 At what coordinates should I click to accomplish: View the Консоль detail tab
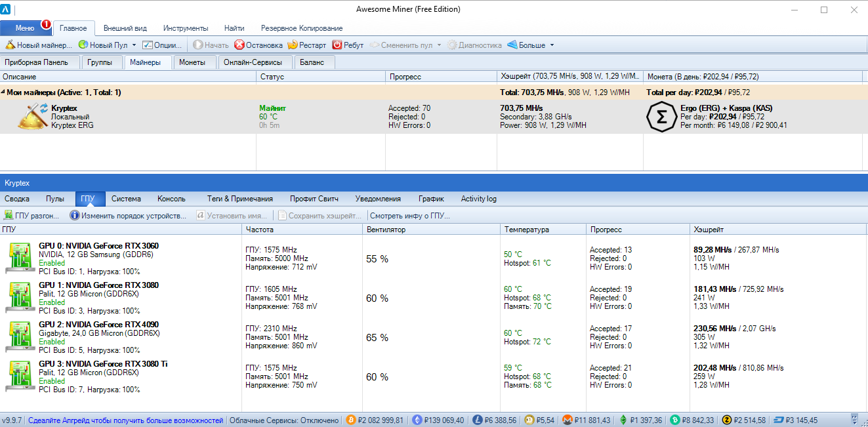(171, 199)
